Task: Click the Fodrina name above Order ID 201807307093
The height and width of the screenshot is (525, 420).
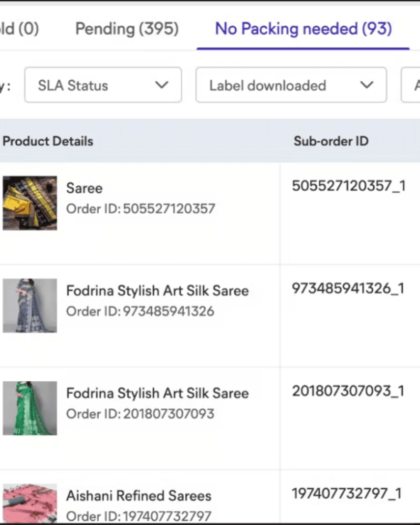Action: [x=157, y=393]
